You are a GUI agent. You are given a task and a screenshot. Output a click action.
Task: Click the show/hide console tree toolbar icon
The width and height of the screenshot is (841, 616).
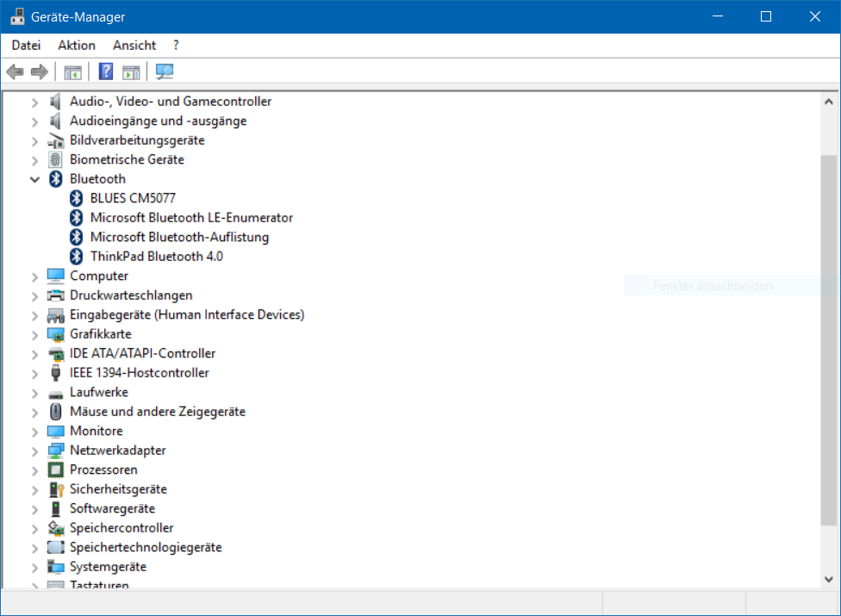pos(73,72)
